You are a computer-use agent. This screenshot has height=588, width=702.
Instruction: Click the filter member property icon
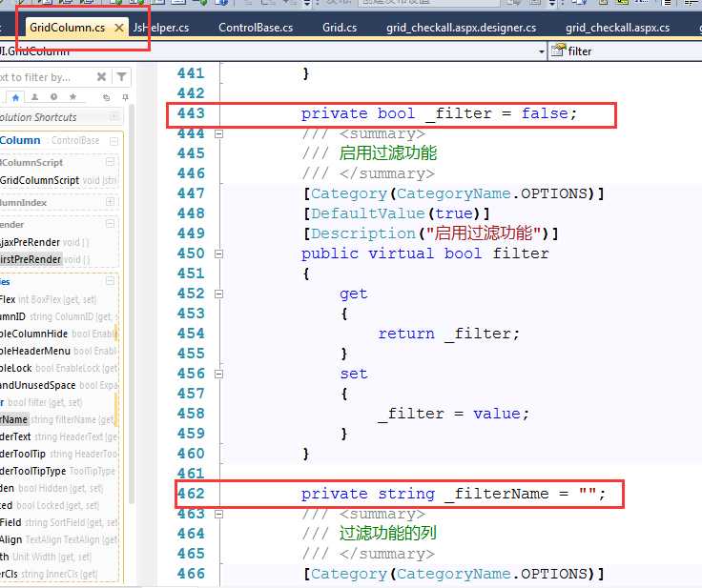558,51
